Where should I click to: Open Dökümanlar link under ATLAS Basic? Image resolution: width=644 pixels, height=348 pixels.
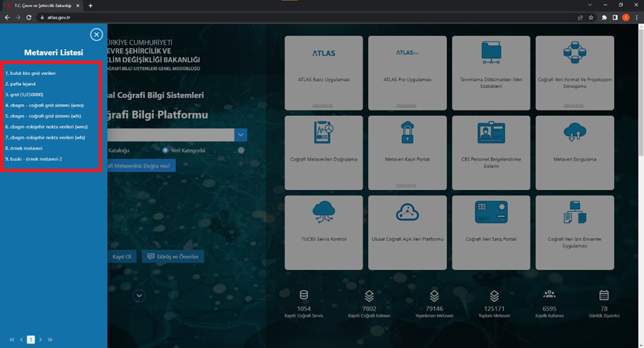[x=322, y=106]
